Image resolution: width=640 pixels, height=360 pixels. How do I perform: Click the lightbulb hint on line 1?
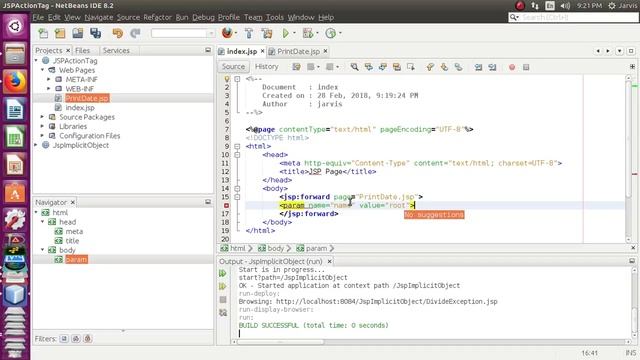click(x=227, y=79)
